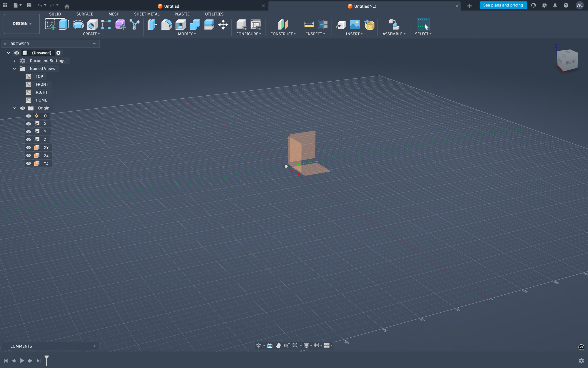Open the Insert Mesh icon
The height and width of the screenshot is (368, 588).
pos(369,24)
